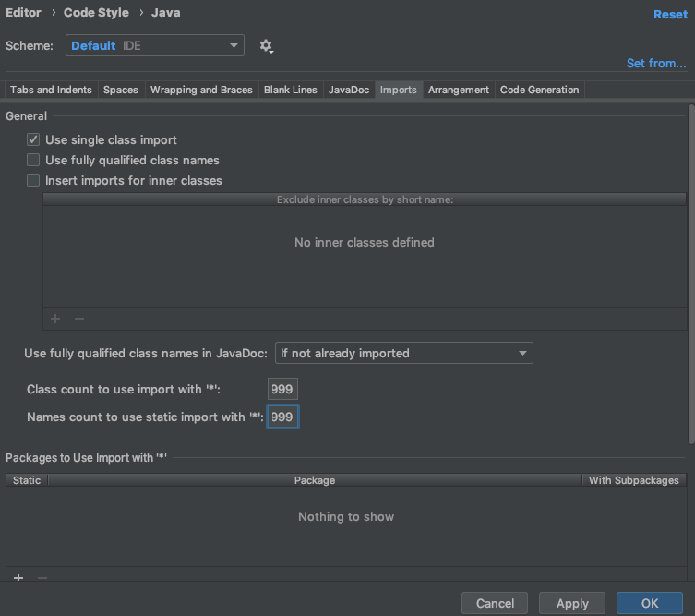Switch to the JavaDoc tab
The image size is (695, 616).
click(x=349, y=90)
